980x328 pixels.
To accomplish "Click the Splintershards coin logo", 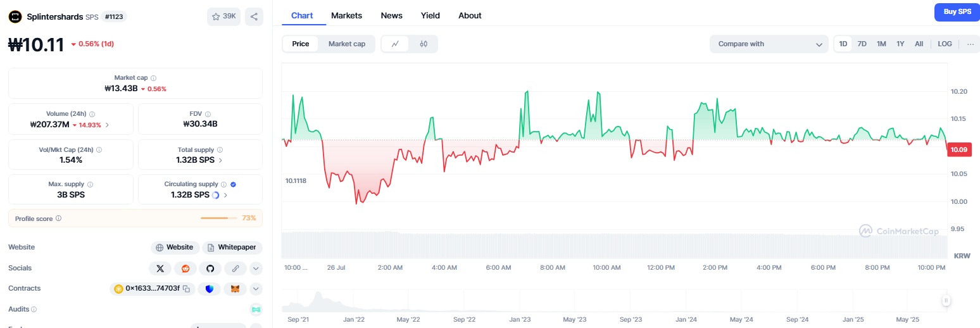I will [15, 17].
